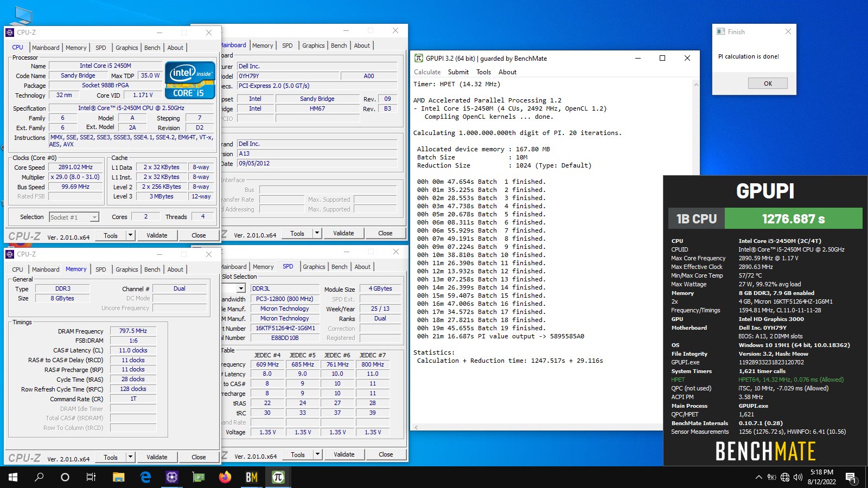Click the BIOS date field 09/05/2012
Image resolution: width=868 pixels, height=488 pixels.
click(x=317, y=163)
